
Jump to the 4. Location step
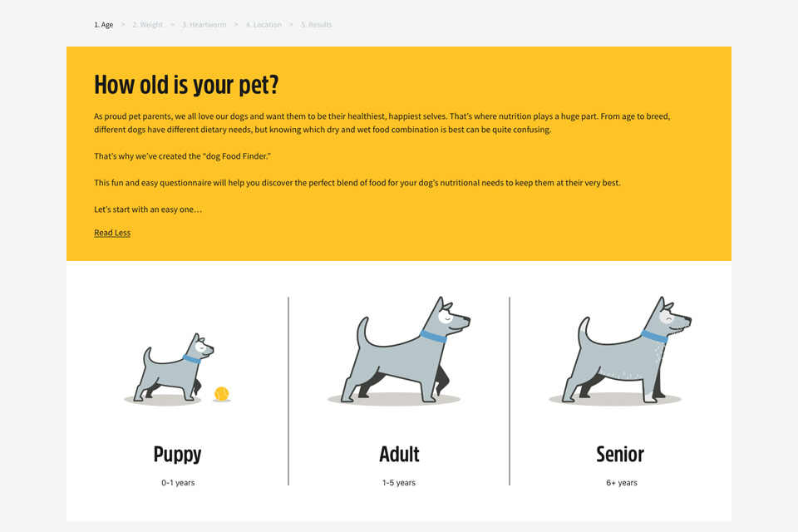tap(264, 24)
